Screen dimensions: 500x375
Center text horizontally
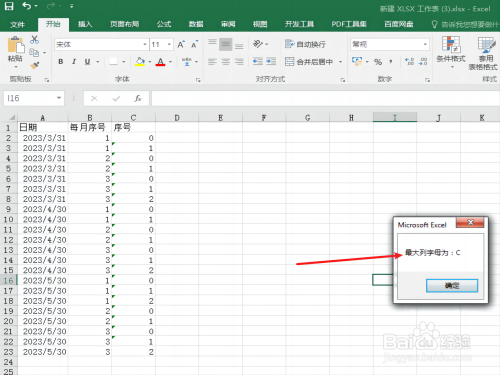click(226, 62)
